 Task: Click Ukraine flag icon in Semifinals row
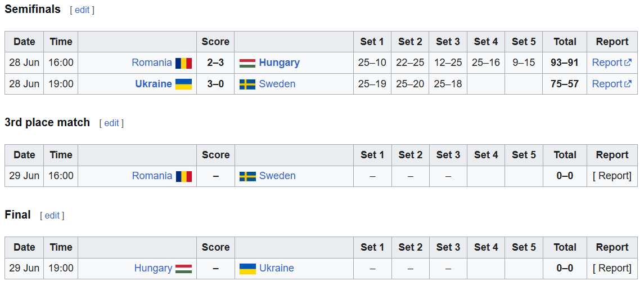183,84
